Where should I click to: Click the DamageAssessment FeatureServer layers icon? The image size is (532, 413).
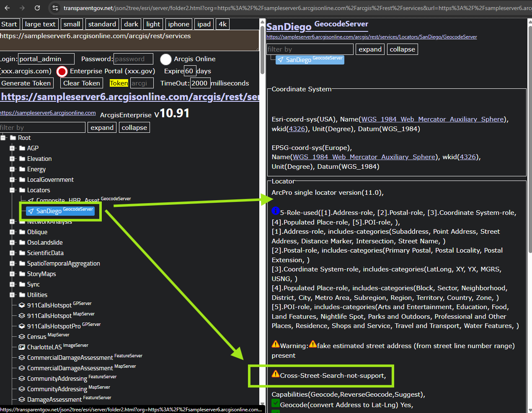[22, 400]
